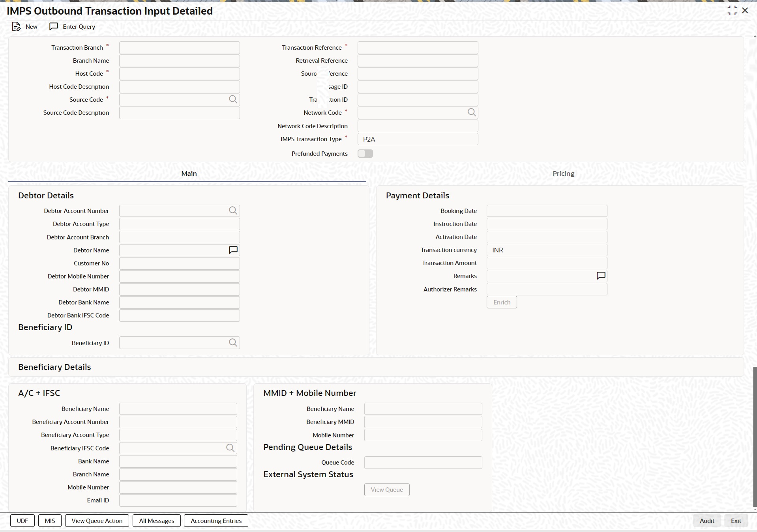Select the Debtor Account Branch field

click(x=180, y=237)
